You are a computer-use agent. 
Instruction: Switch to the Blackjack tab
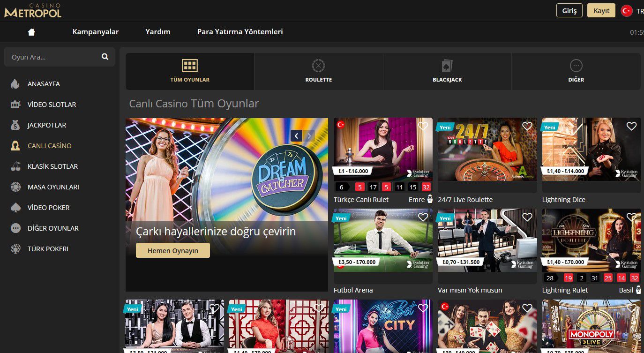447,71
